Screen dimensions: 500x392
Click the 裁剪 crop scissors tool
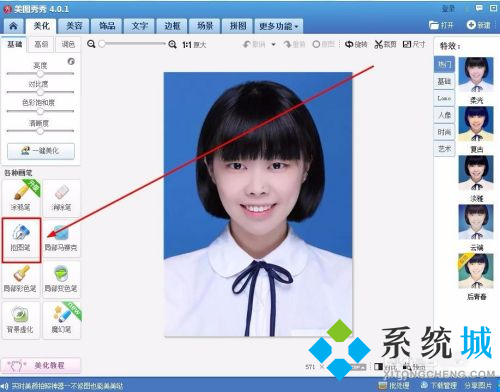(x=386, y=44)
